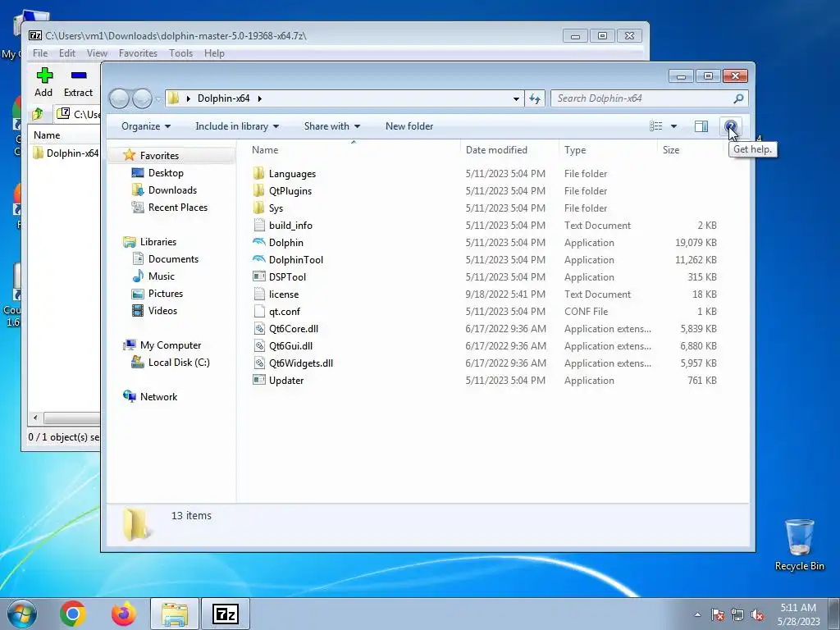This screenshot has height=630, width=840.
Task: Open the Include in library dropdown
Action: pos(237,126)
